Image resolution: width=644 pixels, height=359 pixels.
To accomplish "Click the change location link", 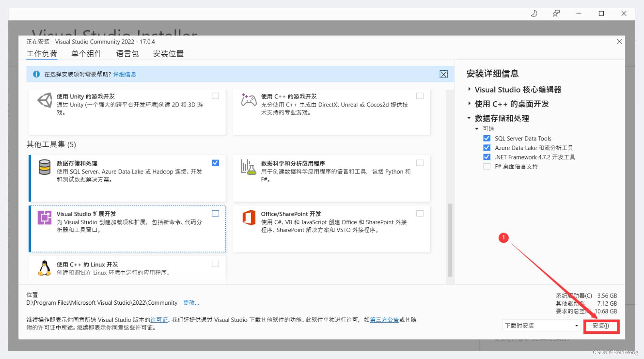I will (x=191, y=303).
